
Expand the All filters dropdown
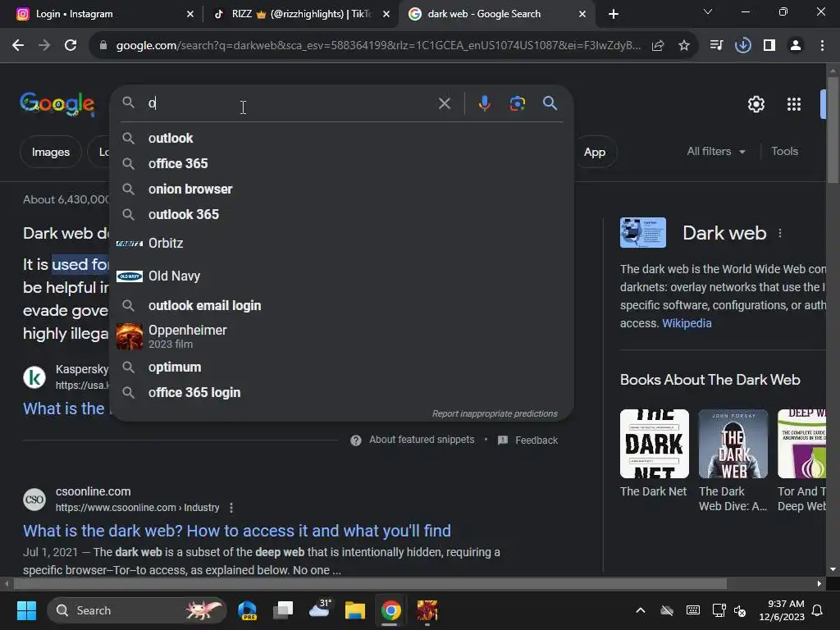[x=715, y=152]
